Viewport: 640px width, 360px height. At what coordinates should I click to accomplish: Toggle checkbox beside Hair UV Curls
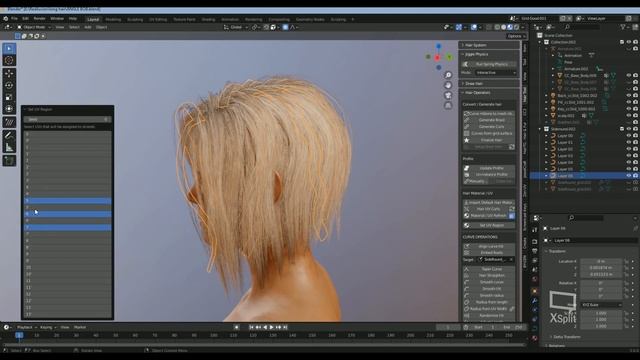(512, 209)
